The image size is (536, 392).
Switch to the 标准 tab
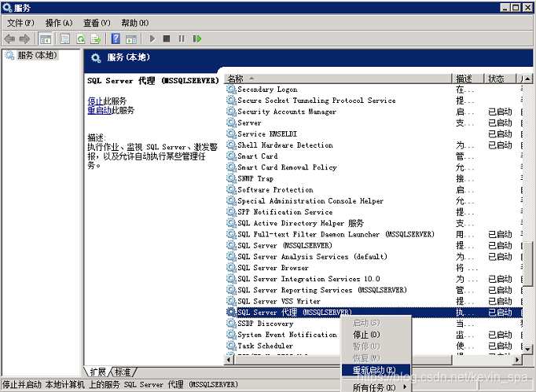point(123,372)
